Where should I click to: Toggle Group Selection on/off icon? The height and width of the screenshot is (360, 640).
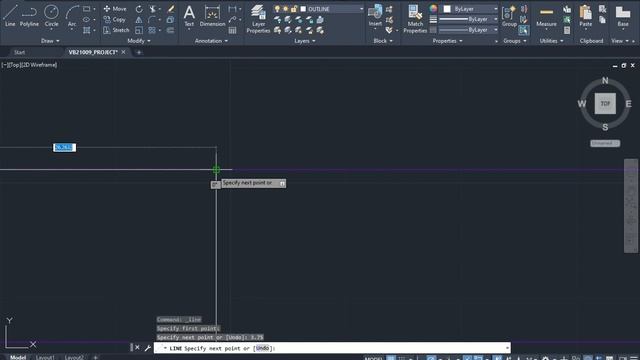tap(524, 30)
